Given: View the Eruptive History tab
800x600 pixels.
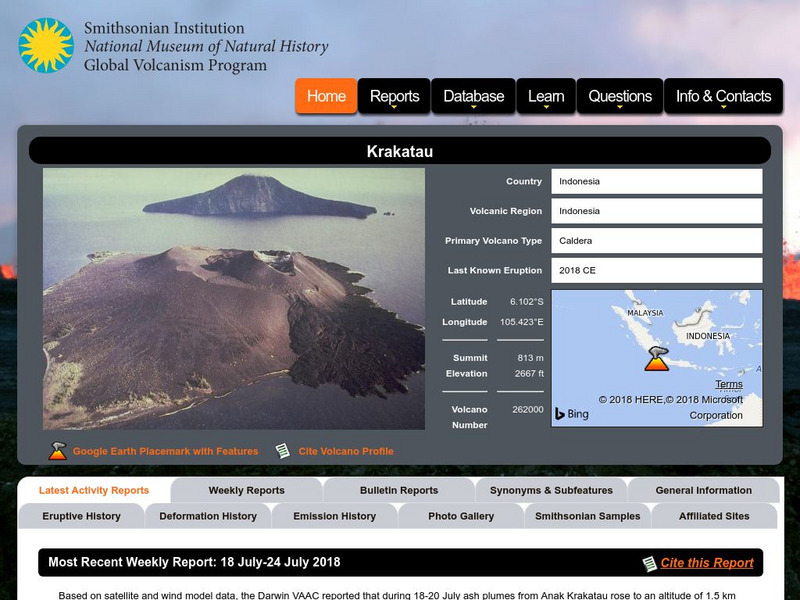Looking at the screenshot, I should 82,516.
